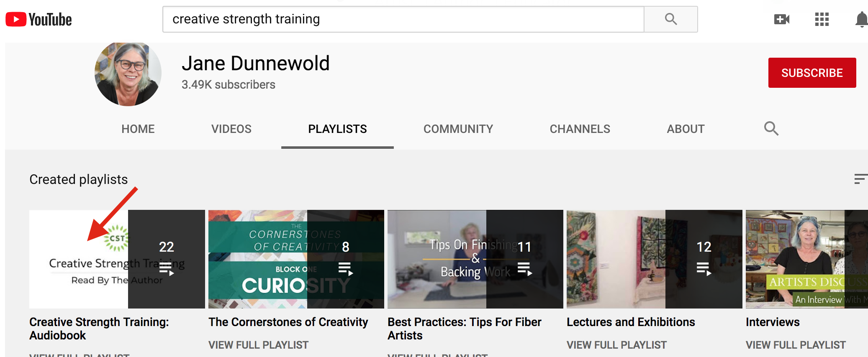
Task: Open the sort playlists dropdown icon
Action: point(860,179)
